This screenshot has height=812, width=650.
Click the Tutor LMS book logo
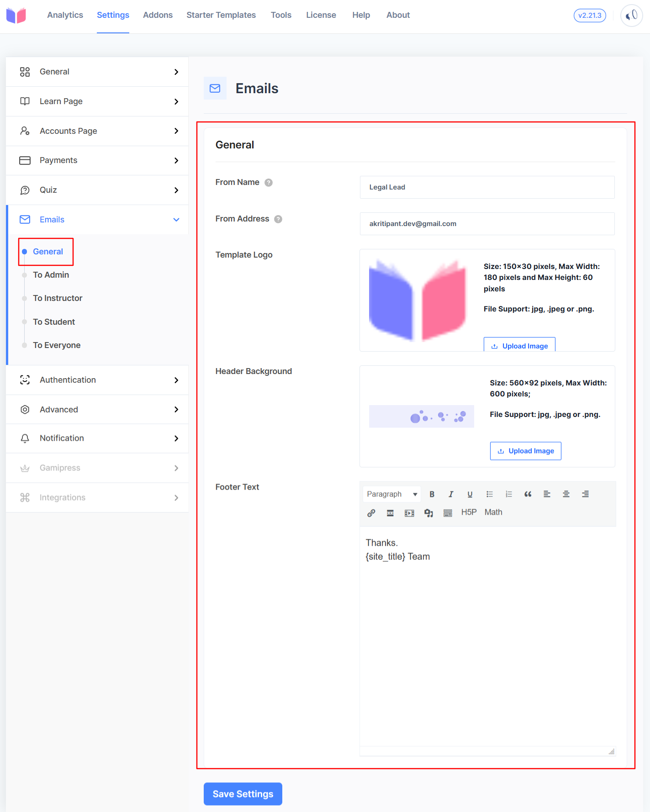point(16,16)
